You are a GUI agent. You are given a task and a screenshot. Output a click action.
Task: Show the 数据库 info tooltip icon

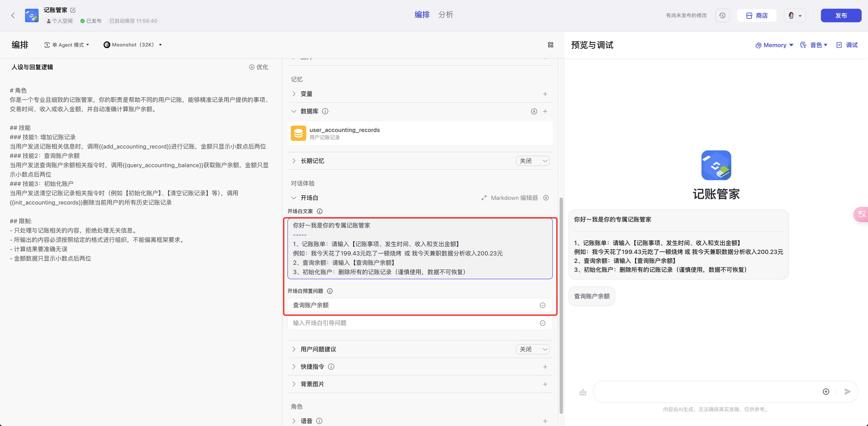[x=325, y=111]
